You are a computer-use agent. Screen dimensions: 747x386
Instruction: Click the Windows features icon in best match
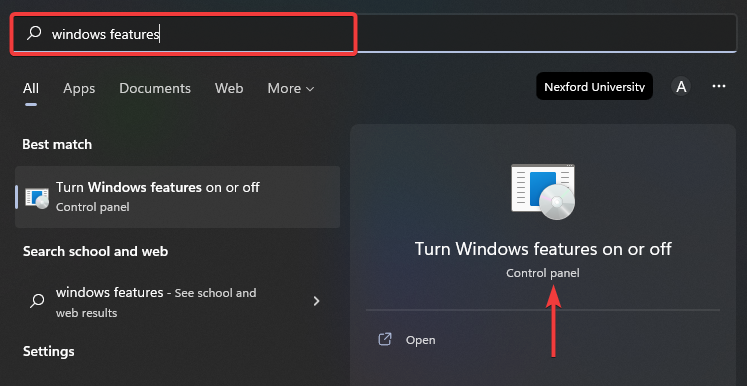(37, 198)
